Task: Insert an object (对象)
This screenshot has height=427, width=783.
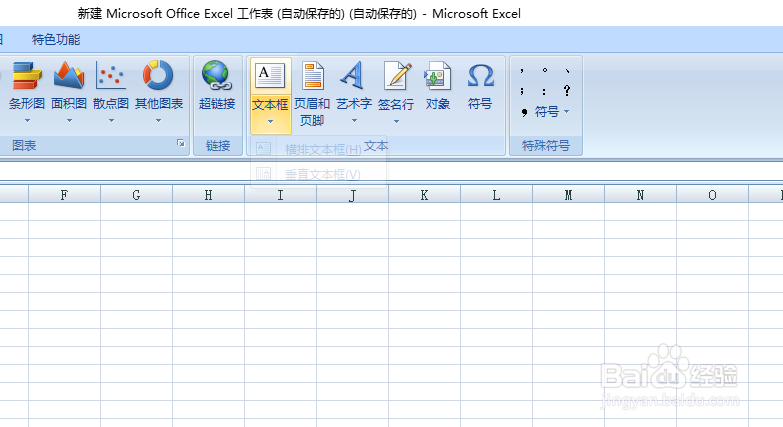Action: click(438, 84)
